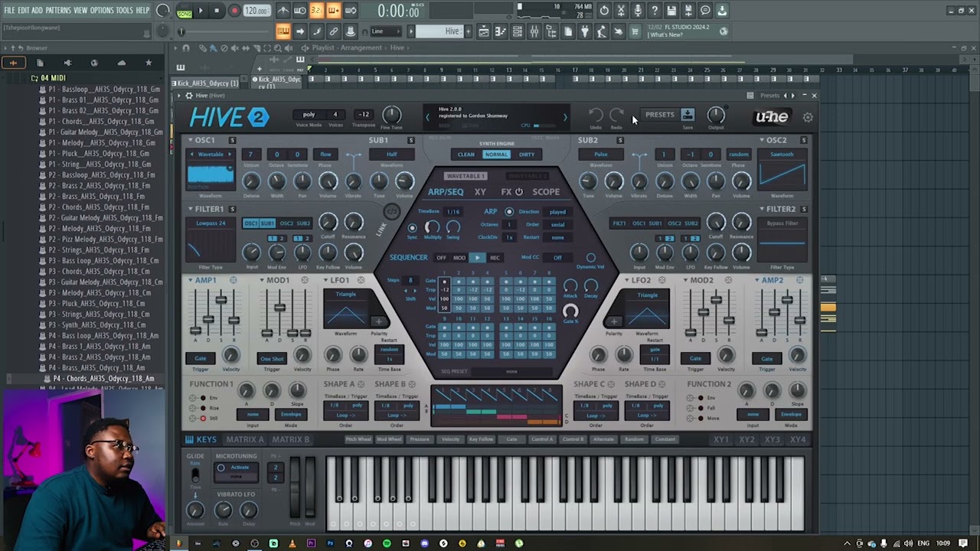This screenshot has height=551, width=980.
Task: Solo FILTER1 with its S button
Action: coord(232,209)
